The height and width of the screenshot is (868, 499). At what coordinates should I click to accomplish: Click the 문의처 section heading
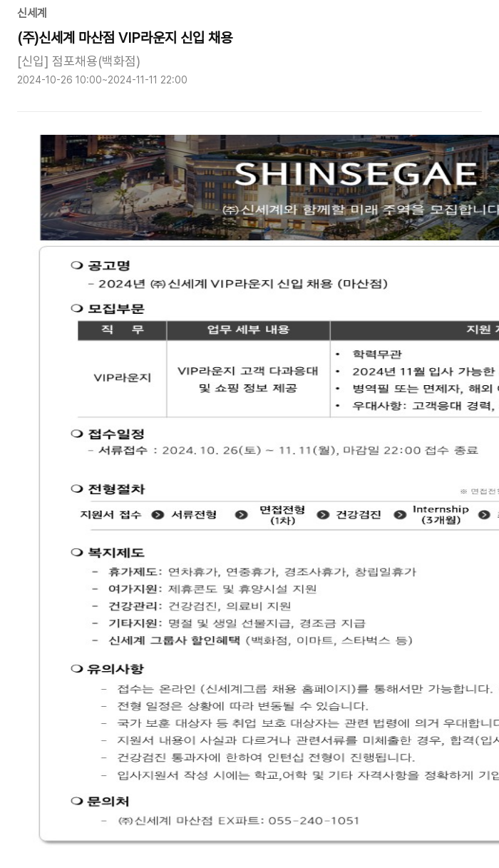click(x=108, y=801)
